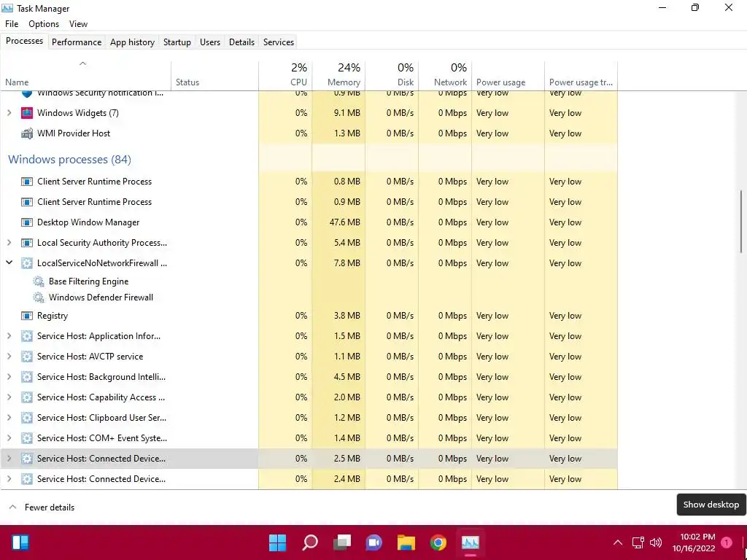The image size is (747, 560).
Task: Open the clock showing 10:02 PM
Action: (x=694, y=542)
